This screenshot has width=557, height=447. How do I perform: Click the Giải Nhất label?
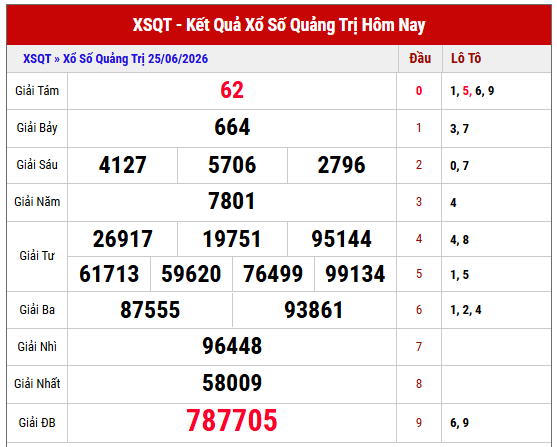tap(37, 384)
